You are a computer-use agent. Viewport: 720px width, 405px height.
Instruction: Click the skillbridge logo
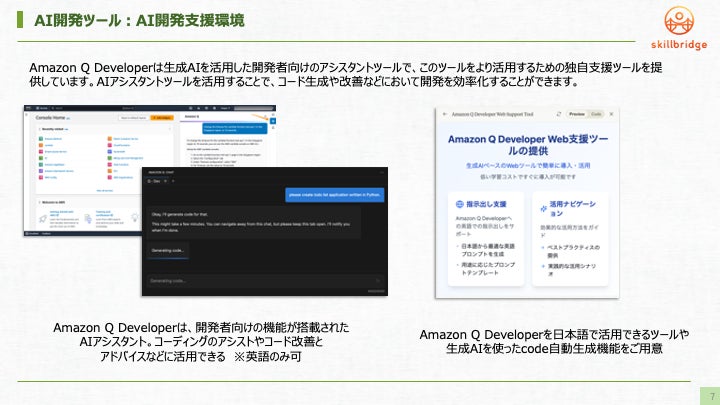click(679, 28)
